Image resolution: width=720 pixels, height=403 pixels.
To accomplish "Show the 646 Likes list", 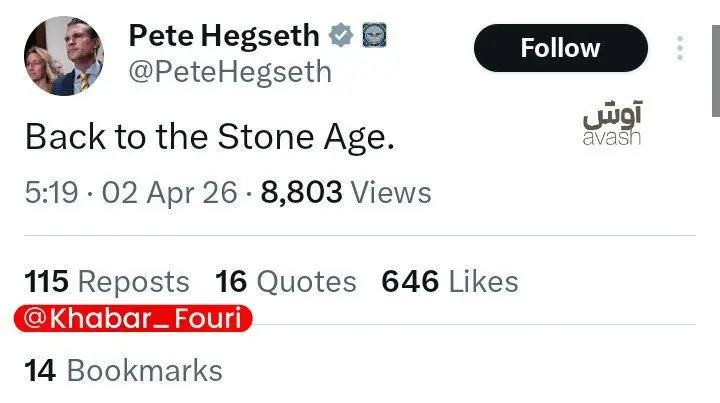I will [450, 282].
